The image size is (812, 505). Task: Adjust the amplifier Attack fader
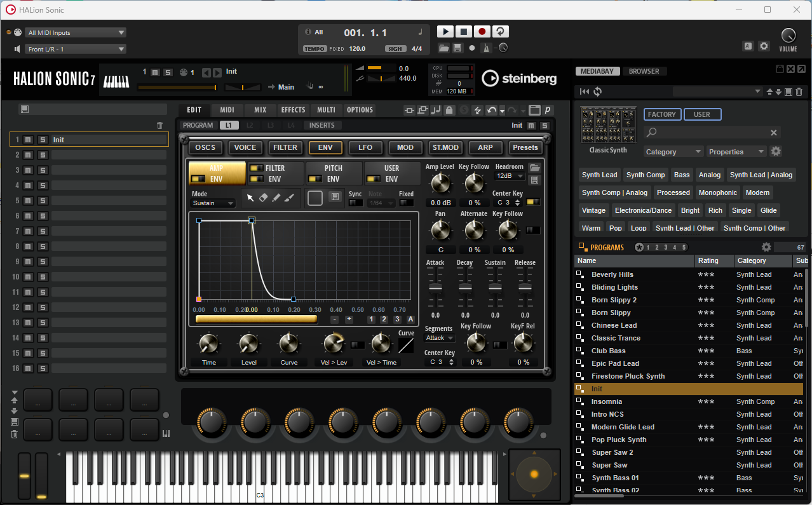pos(435,288)
